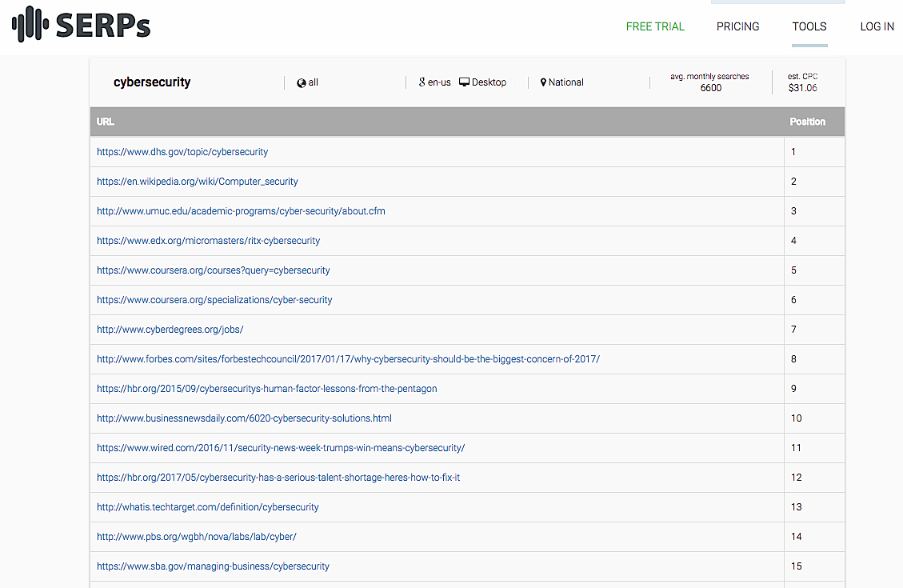Click the globe icon beside 'all'
This screenshot has width=903, height=588.
pos(302,83)
